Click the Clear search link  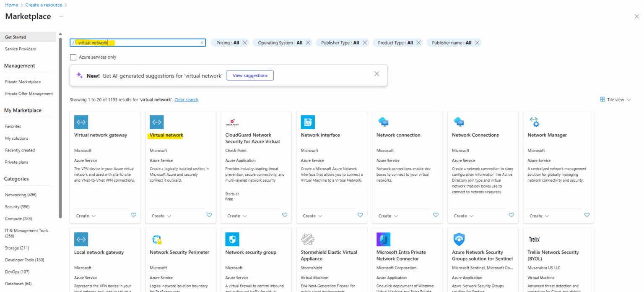click(186, 100)
